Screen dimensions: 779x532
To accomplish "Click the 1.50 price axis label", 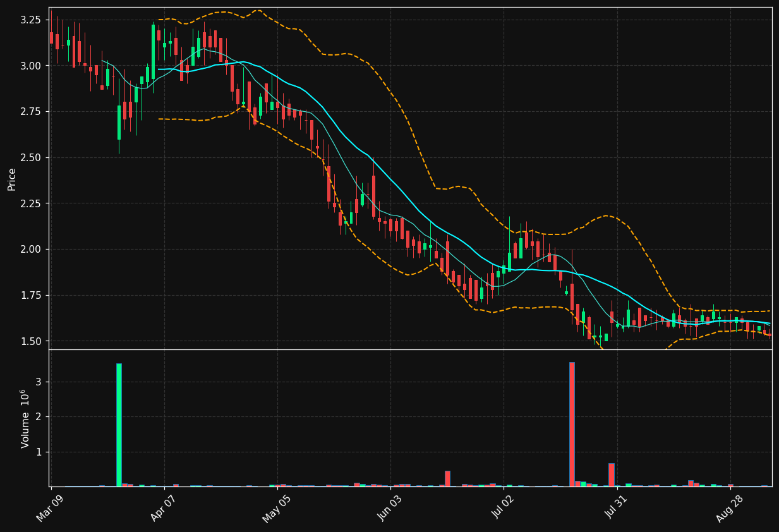I will pos(32,341).
